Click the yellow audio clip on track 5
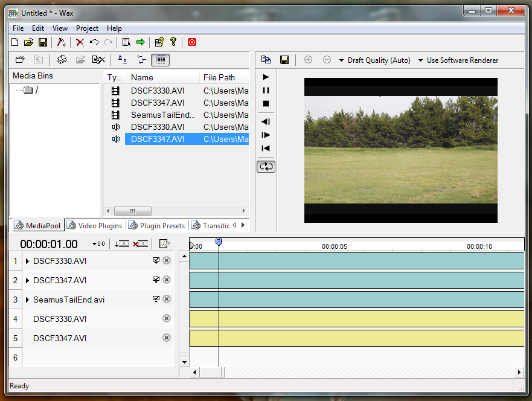This screenshot has height=401, width=532. tap(357, 338)
